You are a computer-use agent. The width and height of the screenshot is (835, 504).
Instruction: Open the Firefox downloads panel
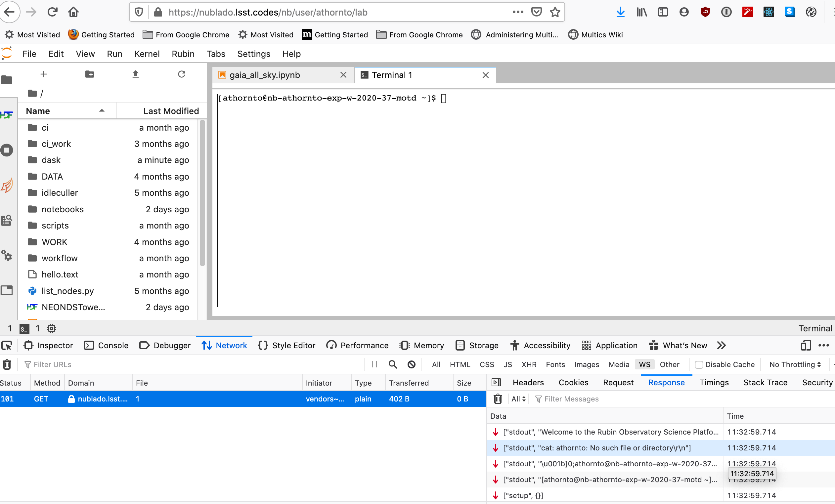620,12
